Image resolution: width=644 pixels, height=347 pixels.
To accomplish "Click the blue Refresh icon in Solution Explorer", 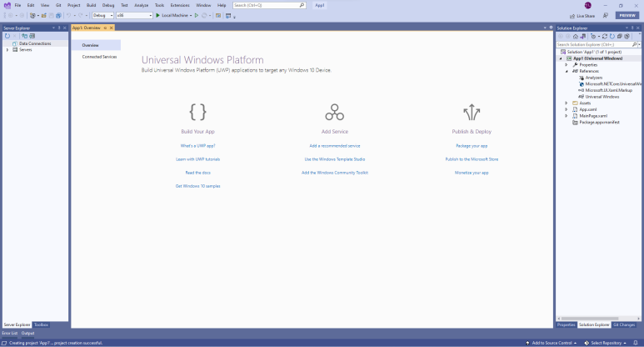I will pyautogui.click(x=612, y=36).
